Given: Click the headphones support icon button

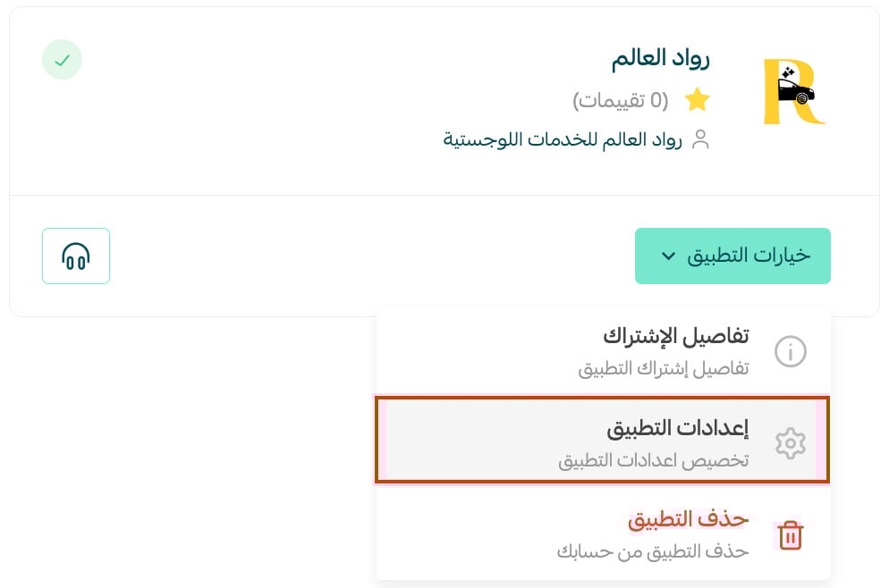Looking at the screenshot, I should click(76, 256).
